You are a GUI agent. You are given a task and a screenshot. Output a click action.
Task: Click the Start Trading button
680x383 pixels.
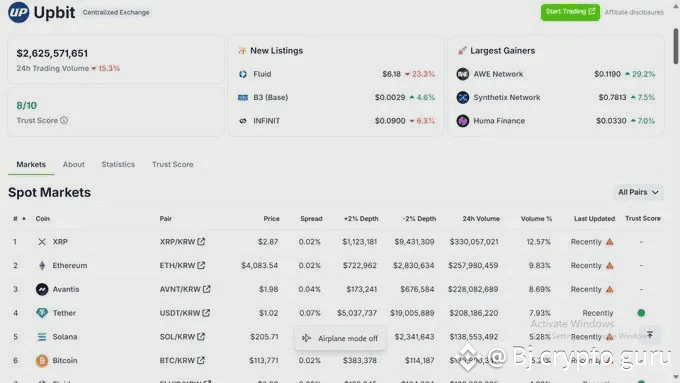click(x=570, y=12)
